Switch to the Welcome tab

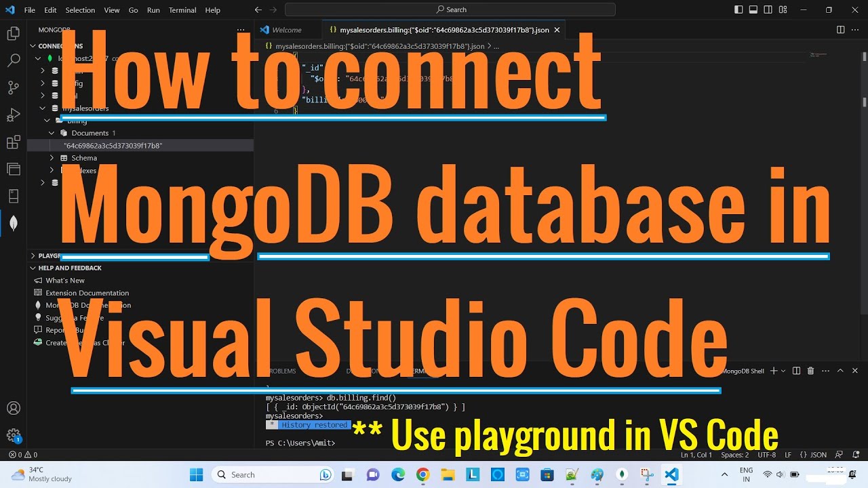(287, 30)
